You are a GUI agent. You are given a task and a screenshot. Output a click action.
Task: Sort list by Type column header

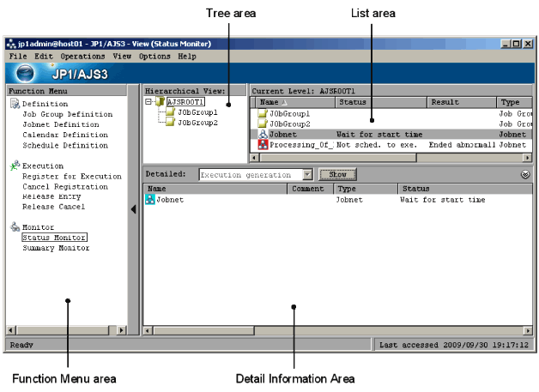pos(514,102)
